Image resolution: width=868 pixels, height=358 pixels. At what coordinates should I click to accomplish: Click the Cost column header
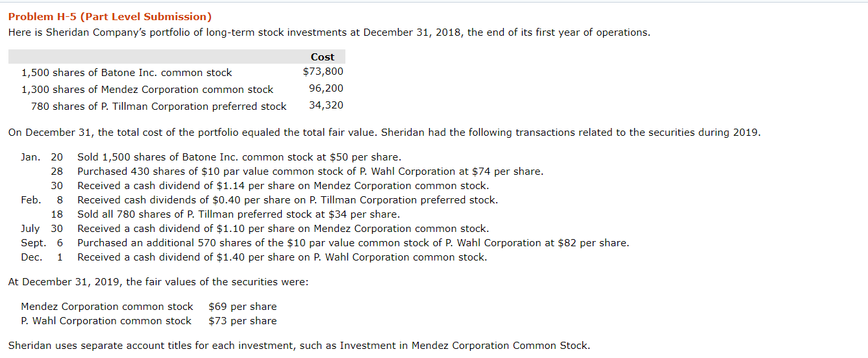click(x=322, y=57)
